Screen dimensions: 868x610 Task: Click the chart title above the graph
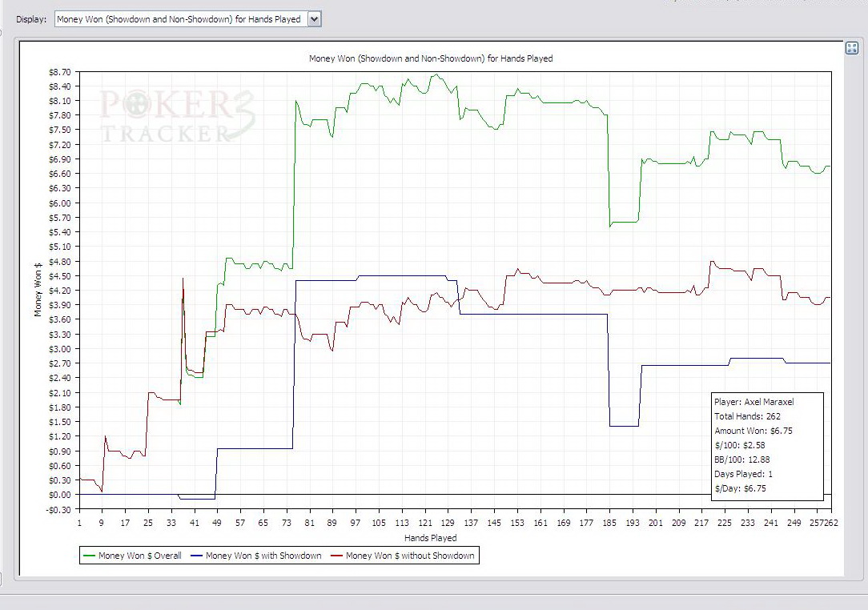click(x=431, y=58)
